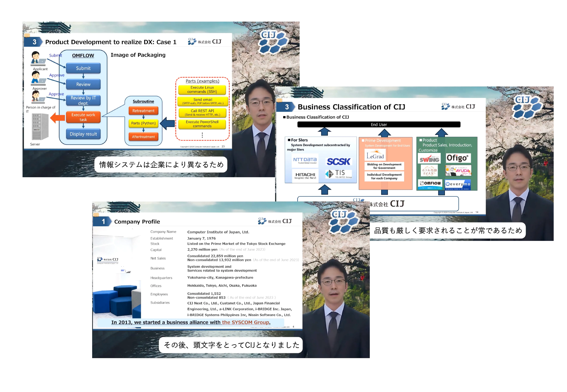
Task: Click the Execute work task box
Action: tap(83, 117)
